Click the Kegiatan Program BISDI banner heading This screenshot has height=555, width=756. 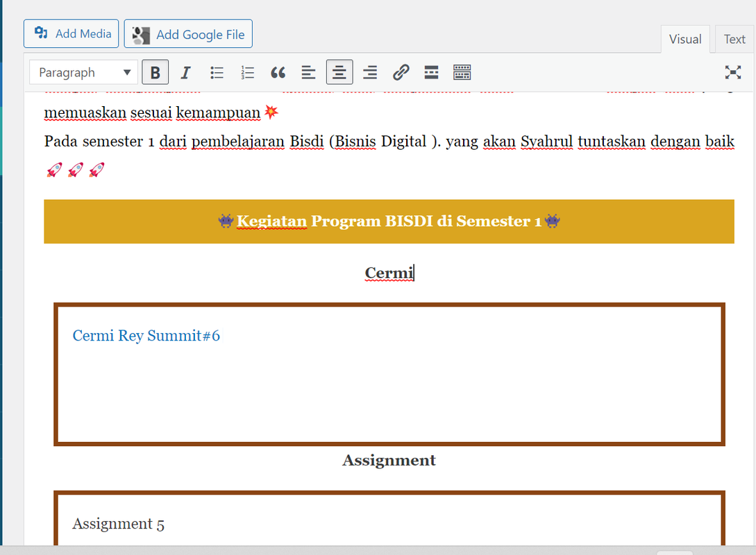pyautogui.click(x=389, y=221)
